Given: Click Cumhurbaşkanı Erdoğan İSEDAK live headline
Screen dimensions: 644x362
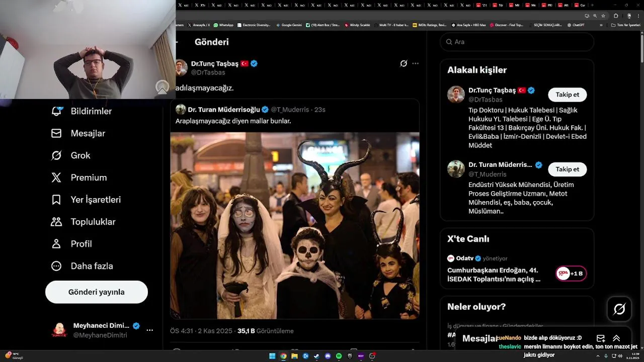Looking at the screenshot, I should 494,275.
